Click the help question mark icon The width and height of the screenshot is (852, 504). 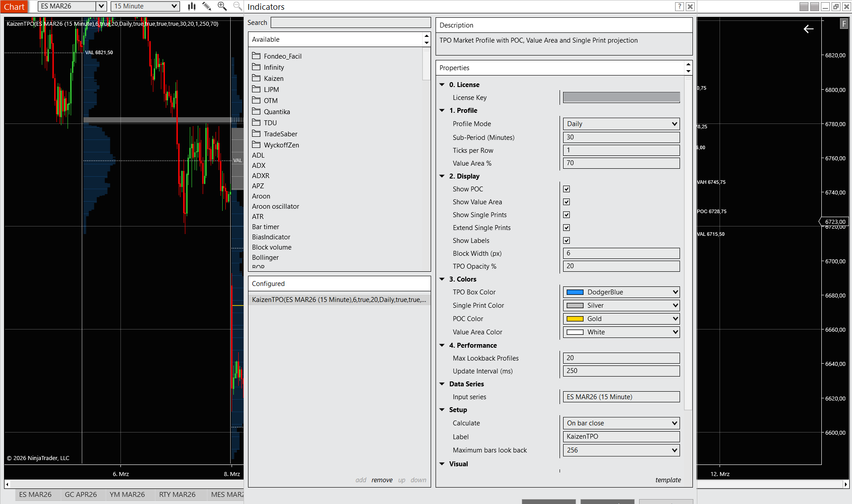(679, 6)
